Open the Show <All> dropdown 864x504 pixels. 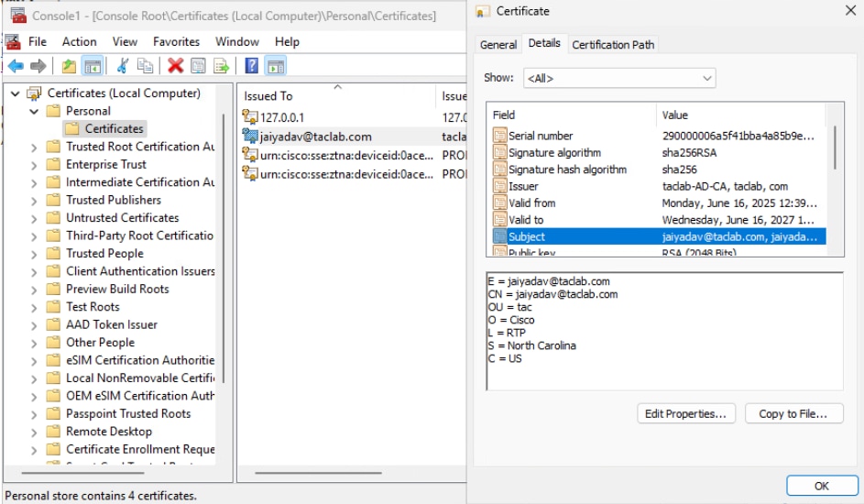click(619, 78)
